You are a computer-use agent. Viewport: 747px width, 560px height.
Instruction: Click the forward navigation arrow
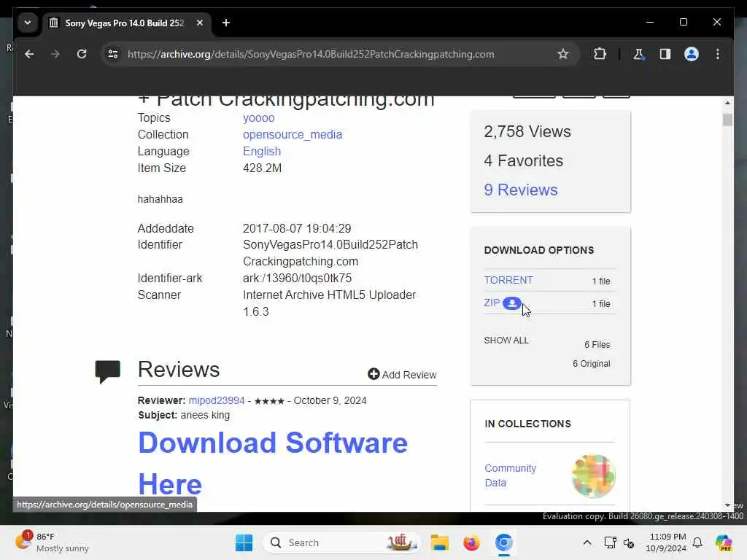tap(55, 54)
